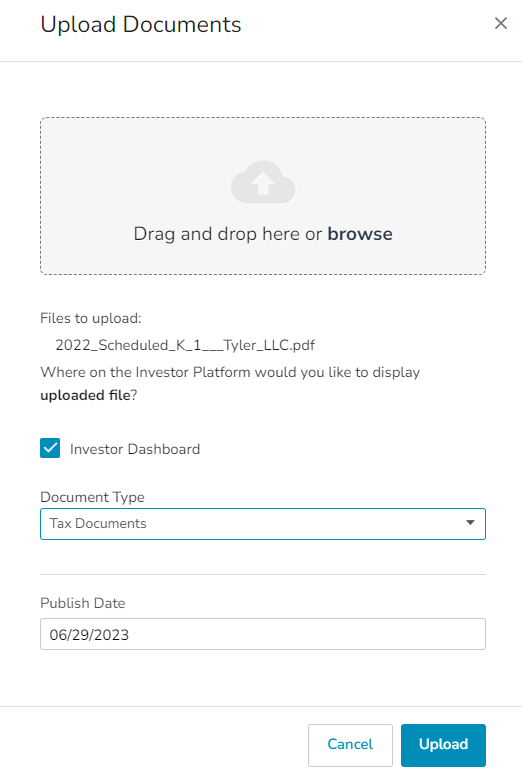Screen dimensions: 522x779
Task: Click the cloud upload icon
Action: pyautogui.click(x=263, y=182)
